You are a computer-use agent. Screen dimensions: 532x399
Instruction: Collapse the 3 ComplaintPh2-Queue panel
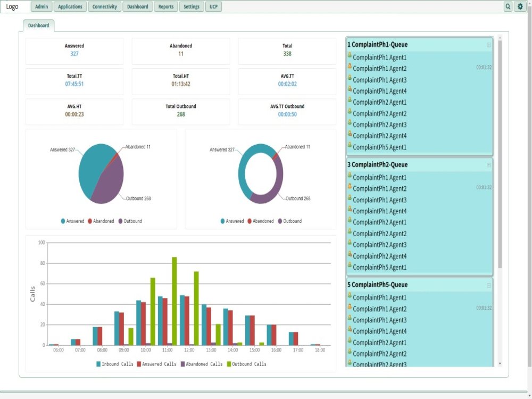[x=488, y=165]
